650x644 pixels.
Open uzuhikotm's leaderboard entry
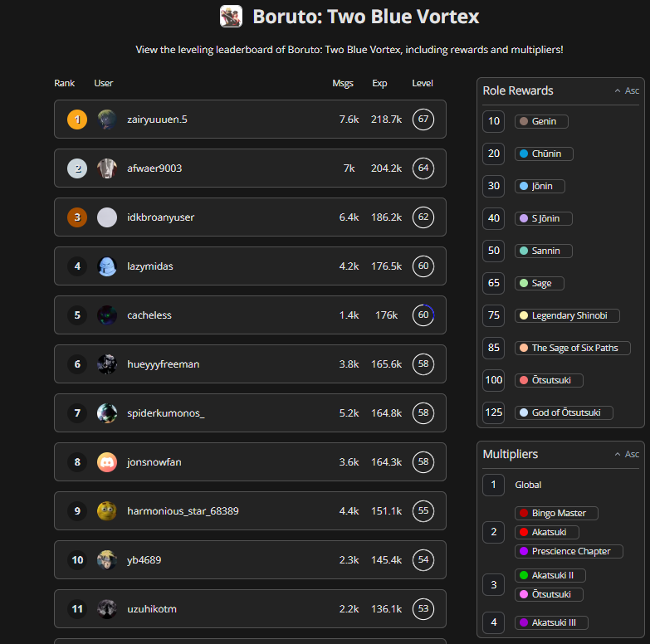click(x=250, y=609)
